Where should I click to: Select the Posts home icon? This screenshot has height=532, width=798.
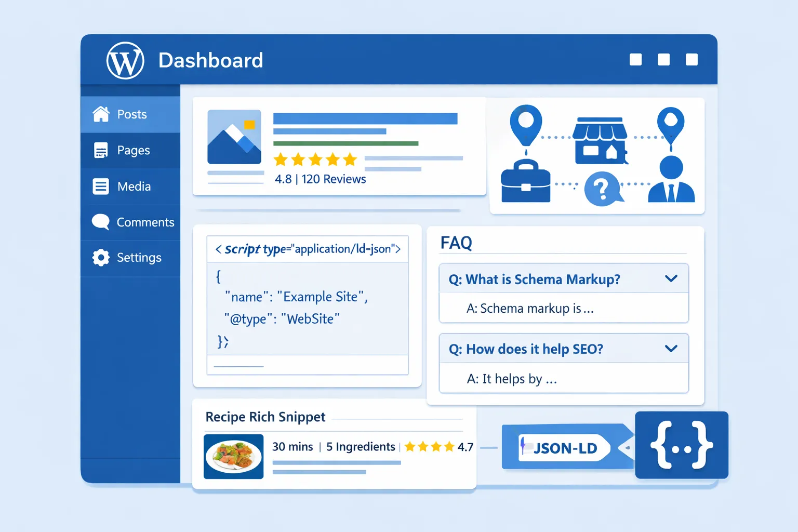click(100, 114)
